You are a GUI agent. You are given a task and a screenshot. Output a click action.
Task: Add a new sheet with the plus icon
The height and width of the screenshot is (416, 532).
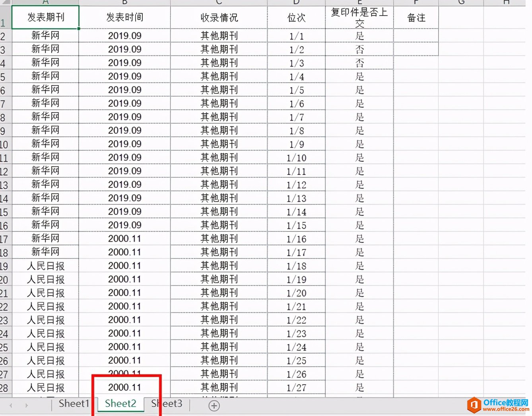214,406
